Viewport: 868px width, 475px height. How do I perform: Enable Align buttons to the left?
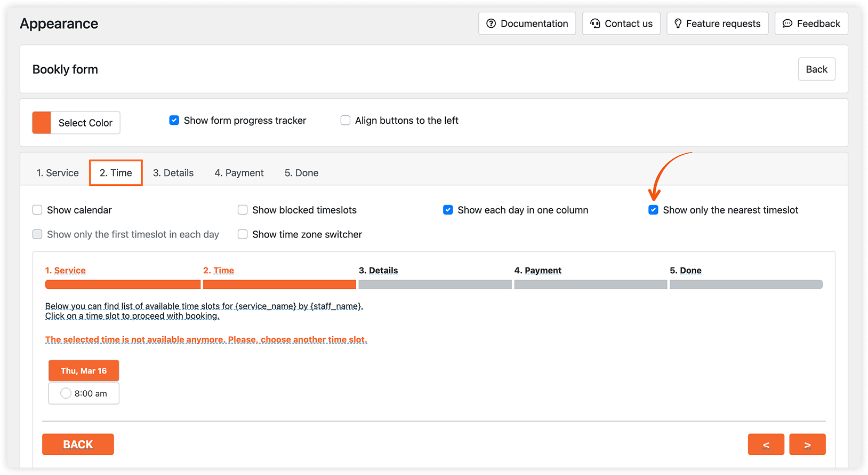coord(345,121)
